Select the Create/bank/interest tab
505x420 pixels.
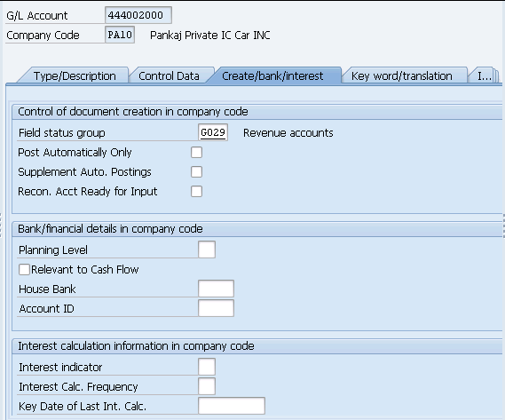[x=272, y=76]
